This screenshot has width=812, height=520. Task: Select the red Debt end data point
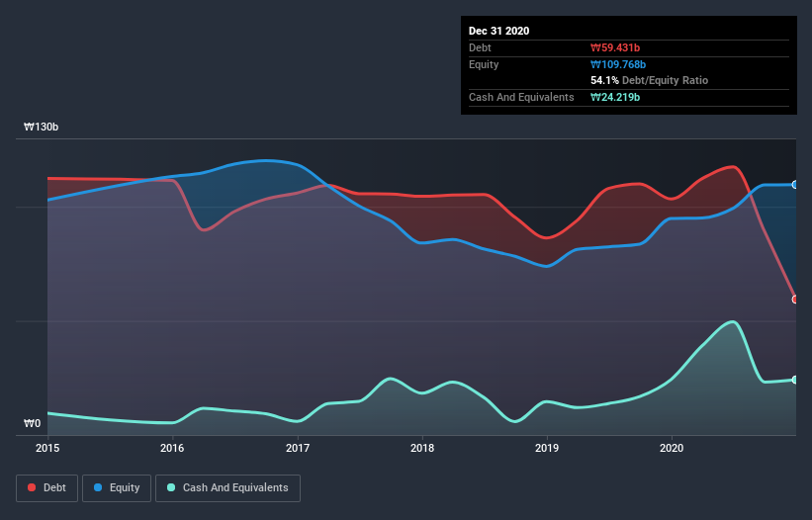(x=795, y=300)
